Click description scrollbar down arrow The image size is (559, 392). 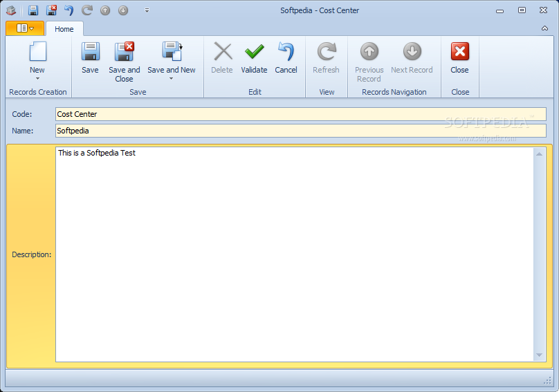tap(539, 355)
